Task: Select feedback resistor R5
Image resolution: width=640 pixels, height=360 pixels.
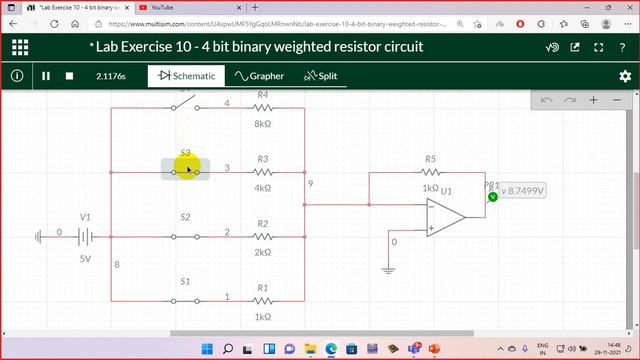Action: pos(430,172)
